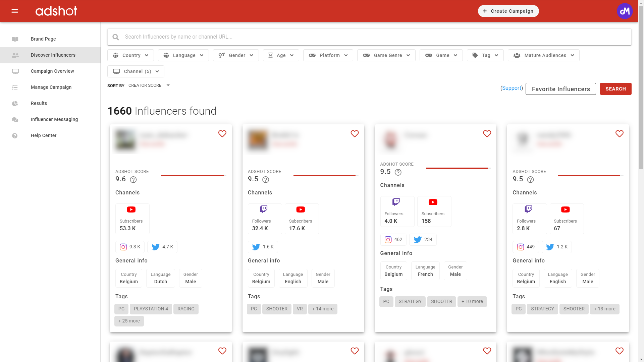The image size is (644, 362).
Task: Open the YouTube channel with 17.6 K subscribers
Action: pyautogui.click(x=302, y=219)
